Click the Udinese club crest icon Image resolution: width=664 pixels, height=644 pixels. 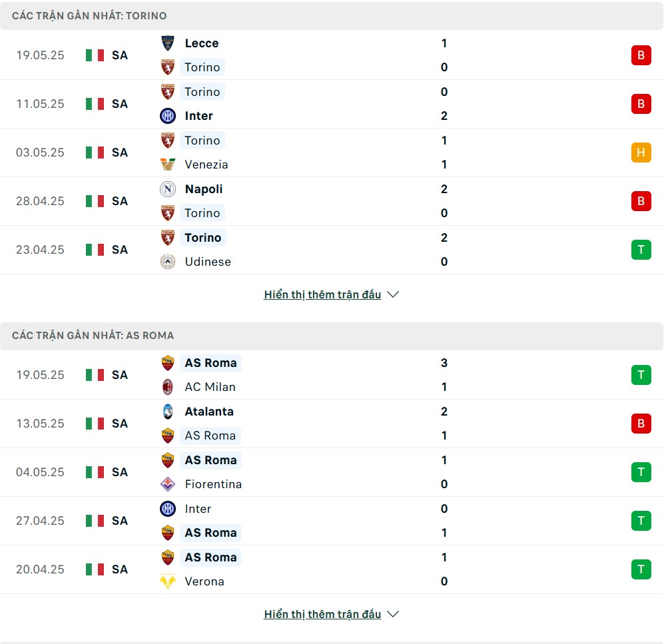pos(168,262)
